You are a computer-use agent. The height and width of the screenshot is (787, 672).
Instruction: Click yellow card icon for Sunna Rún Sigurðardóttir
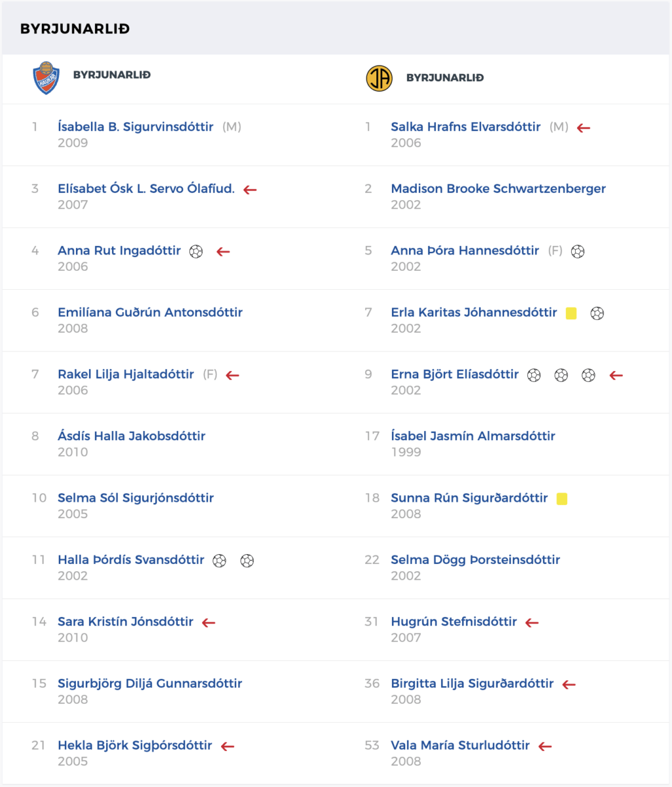coord(562,499)
